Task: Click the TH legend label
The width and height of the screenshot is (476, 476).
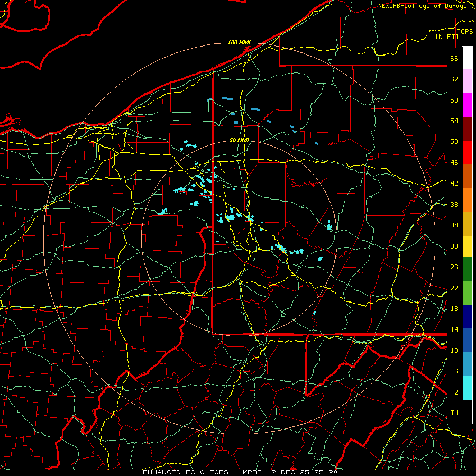Action: coord(454,413)
